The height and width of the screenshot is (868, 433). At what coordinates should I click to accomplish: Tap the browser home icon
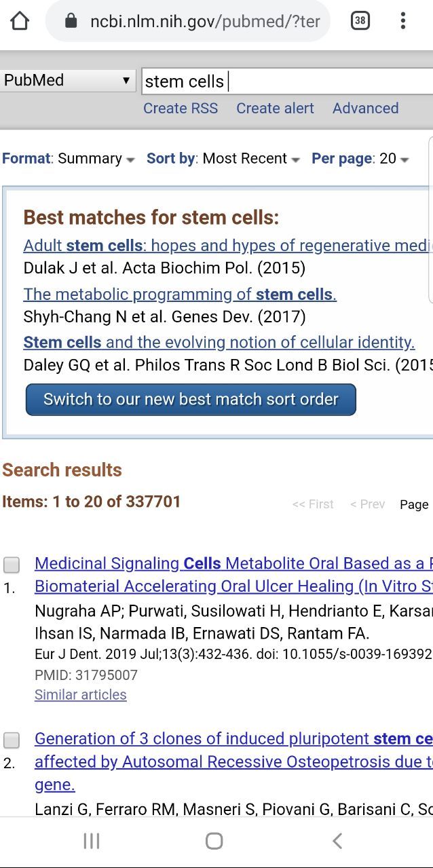coord(20,21)
